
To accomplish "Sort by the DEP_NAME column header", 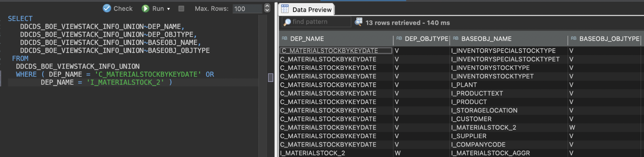I will 336,39.
